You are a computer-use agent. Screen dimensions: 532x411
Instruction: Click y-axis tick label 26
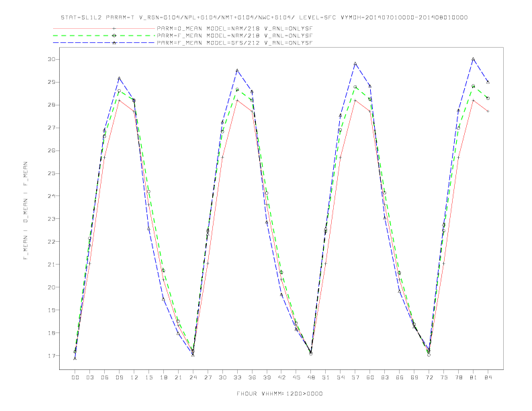(52, 150)
